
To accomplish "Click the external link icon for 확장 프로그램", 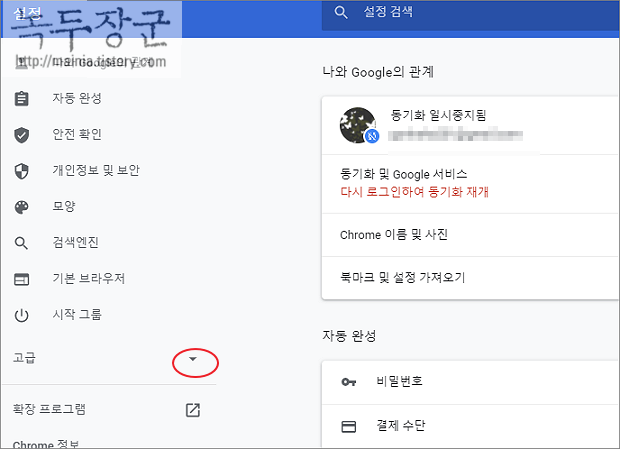I will (193, 410).
